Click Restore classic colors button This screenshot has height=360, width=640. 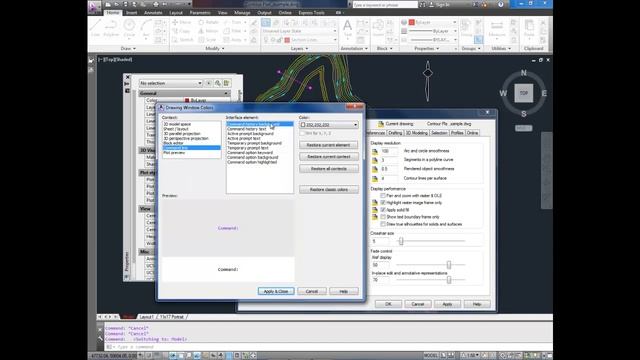tap(329, 190)
